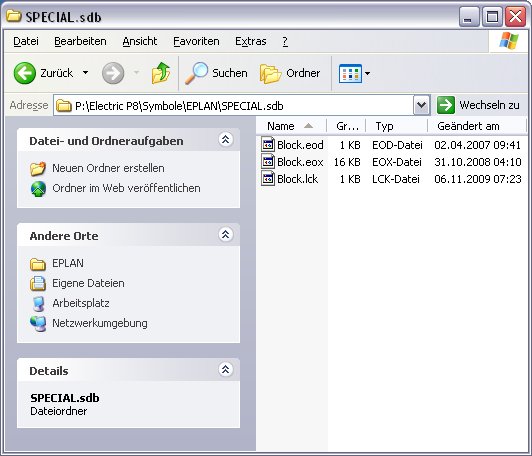Select the Block.eox file
The width and height of the screenshot is (532, 456).
[x=292, y=162]
